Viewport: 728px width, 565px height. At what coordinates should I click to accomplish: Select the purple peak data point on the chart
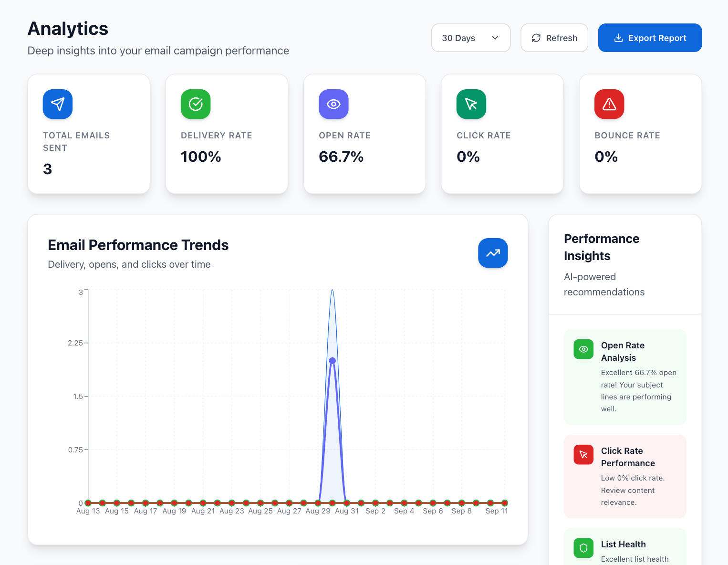333,361
